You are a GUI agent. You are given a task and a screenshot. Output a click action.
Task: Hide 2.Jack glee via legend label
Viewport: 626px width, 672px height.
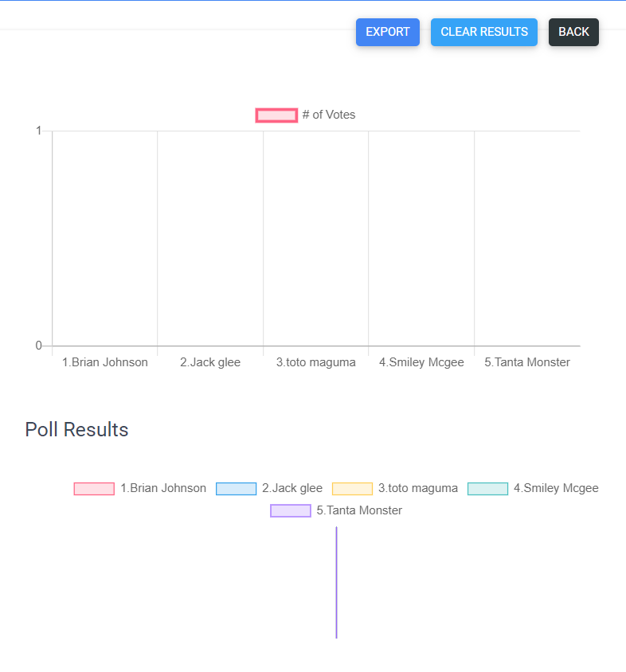point(292,488)
